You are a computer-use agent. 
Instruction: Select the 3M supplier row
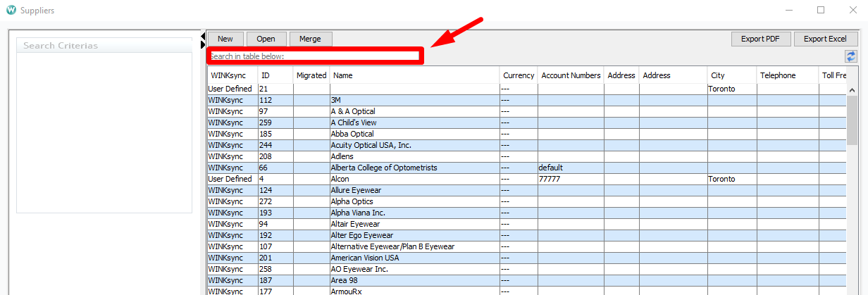point(527,100)
